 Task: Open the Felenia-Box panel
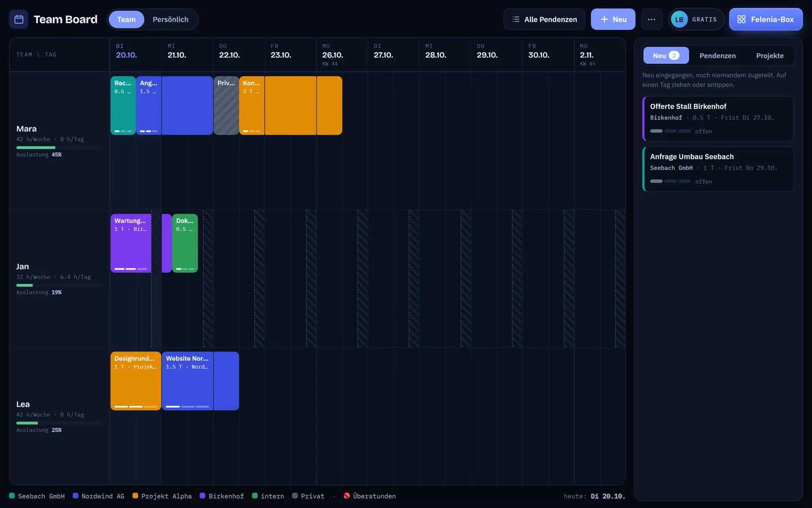[766, 19]
